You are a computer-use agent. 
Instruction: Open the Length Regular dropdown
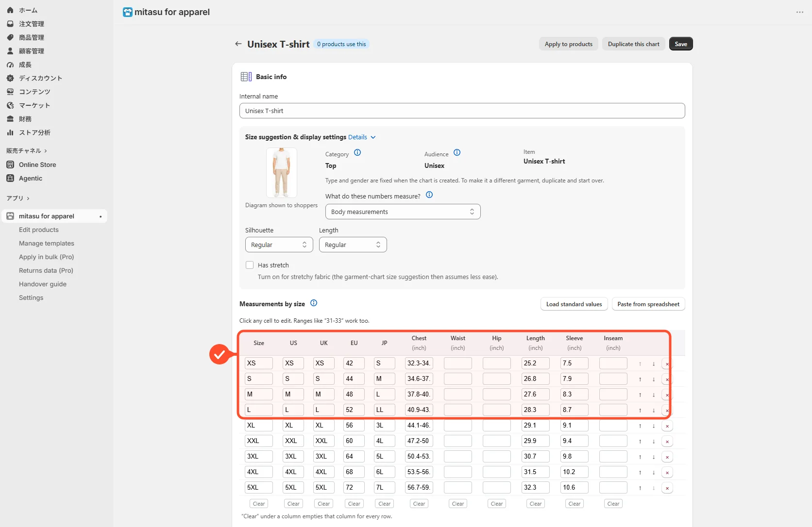coord(353,245)
